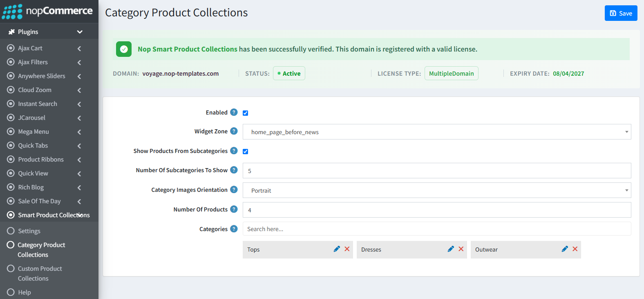The image size is (644, 299).
Task: Edit the Dresses category with pencil icon
Action: 451,249
